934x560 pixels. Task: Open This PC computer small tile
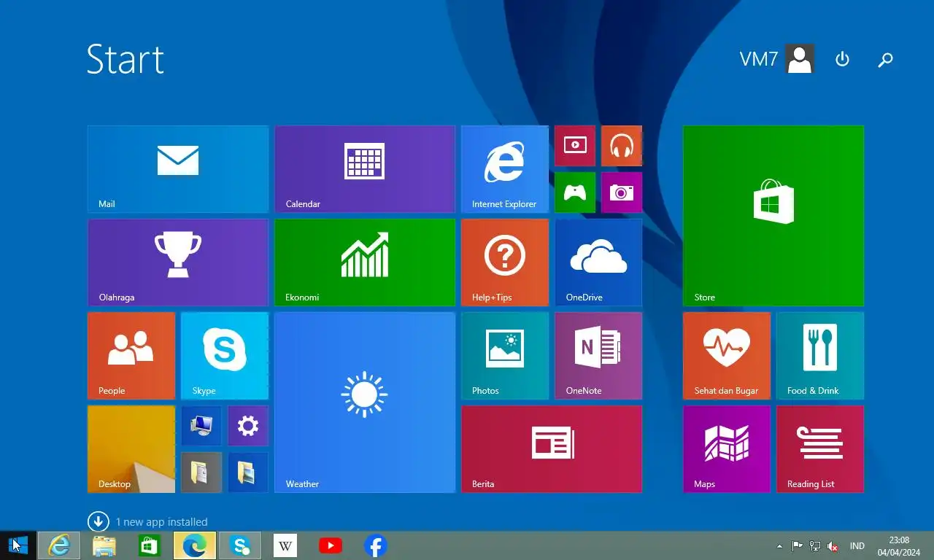(201, 426)
